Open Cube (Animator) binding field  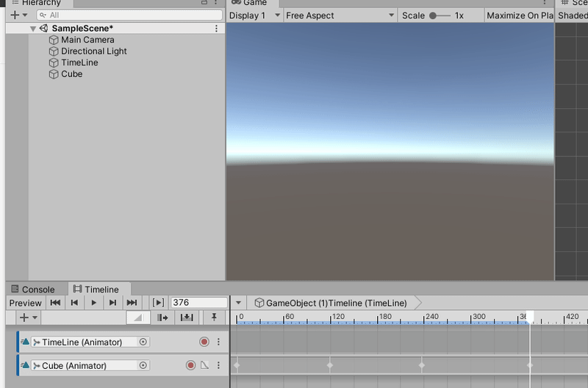tap(85, 365)
